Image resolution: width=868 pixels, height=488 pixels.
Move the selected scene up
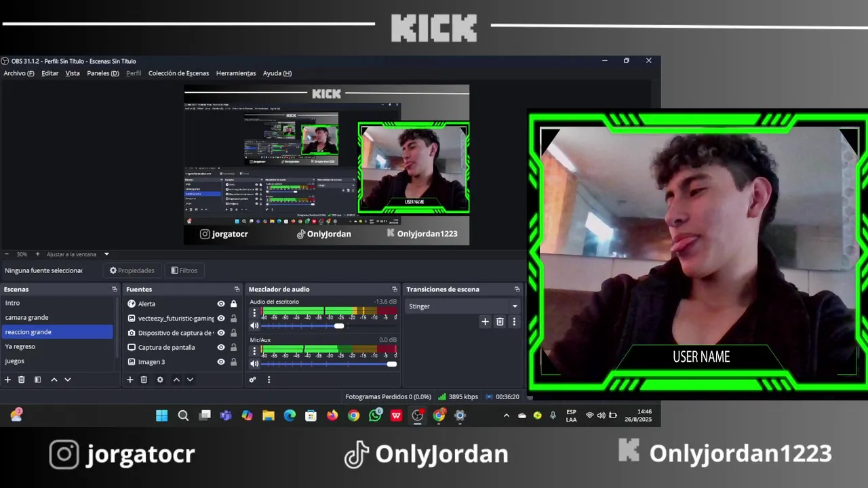click(x=54, y=380)
